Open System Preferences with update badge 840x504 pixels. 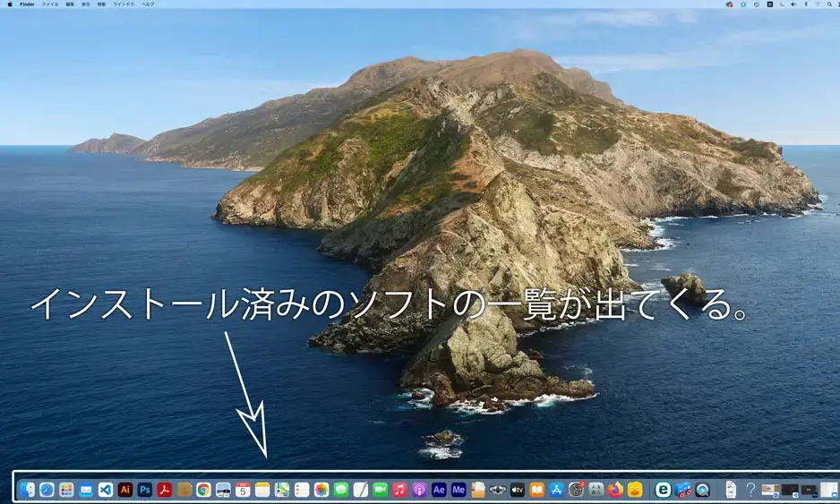coord(577,489)
